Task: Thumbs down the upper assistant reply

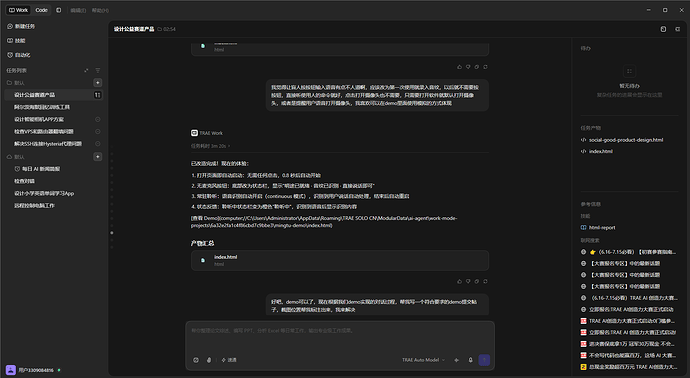Action: (468, 67)
